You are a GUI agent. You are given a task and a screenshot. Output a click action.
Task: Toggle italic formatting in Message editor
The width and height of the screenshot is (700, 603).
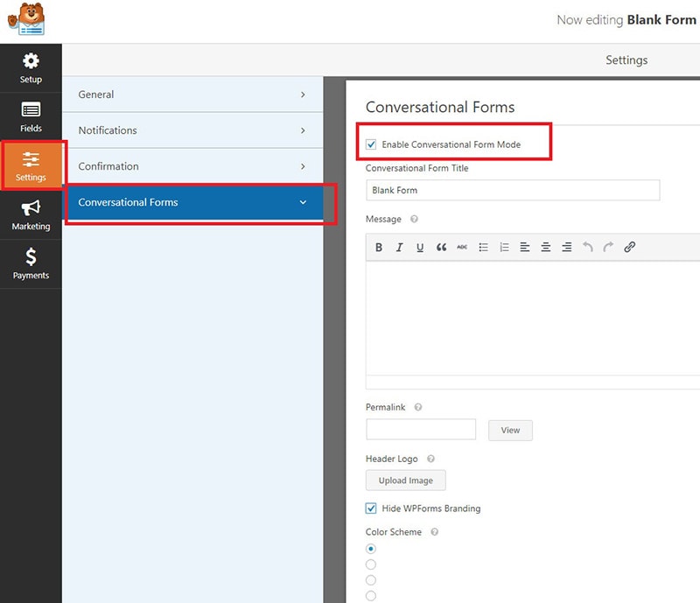pyautogui.click(x=399, y=247)
